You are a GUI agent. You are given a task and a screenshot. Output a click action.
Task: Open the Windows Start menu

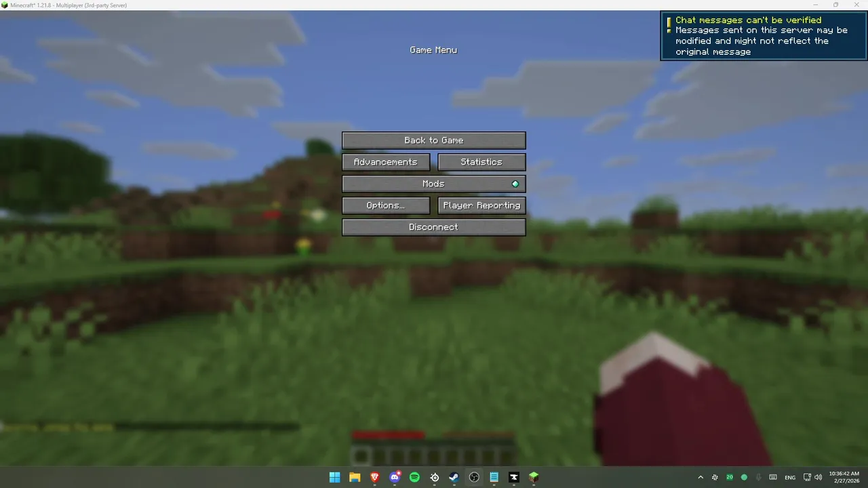(334, 477)
